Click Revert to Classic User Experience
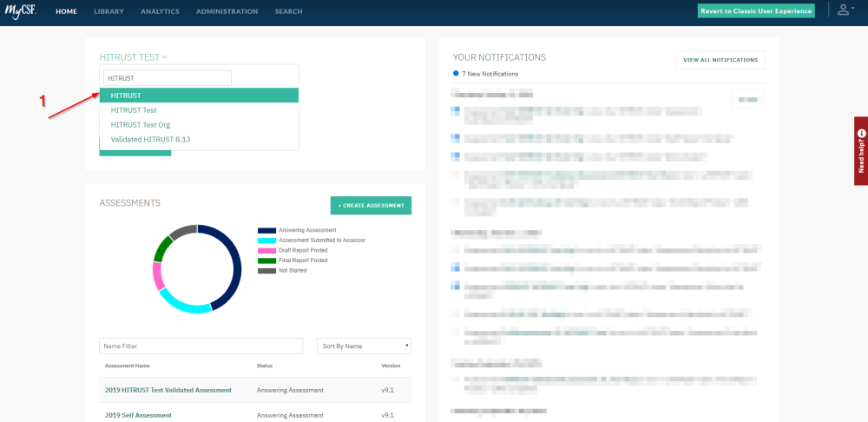868x422 pixels. [x=756, y=11]
